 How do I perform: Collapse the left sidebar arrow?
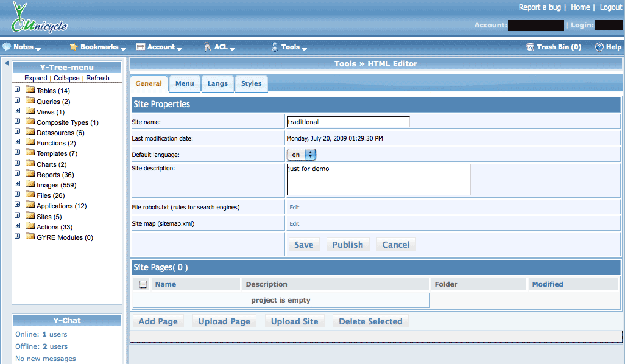pos(6,63)
